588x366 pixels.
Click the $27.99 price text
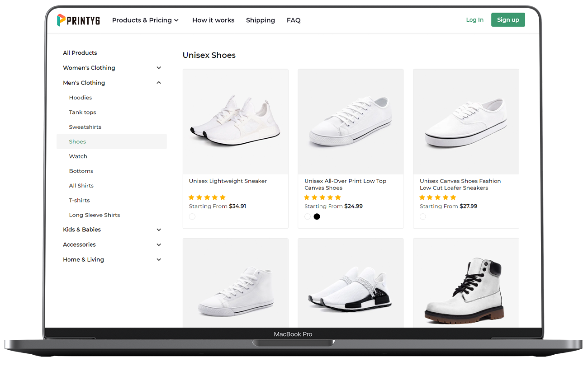tap(469, 206)
